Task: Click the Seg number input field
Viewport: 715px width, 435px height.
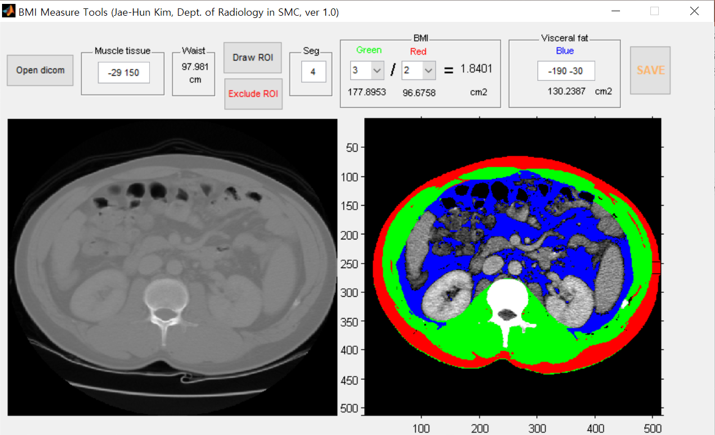Action: tap(313, 73)
